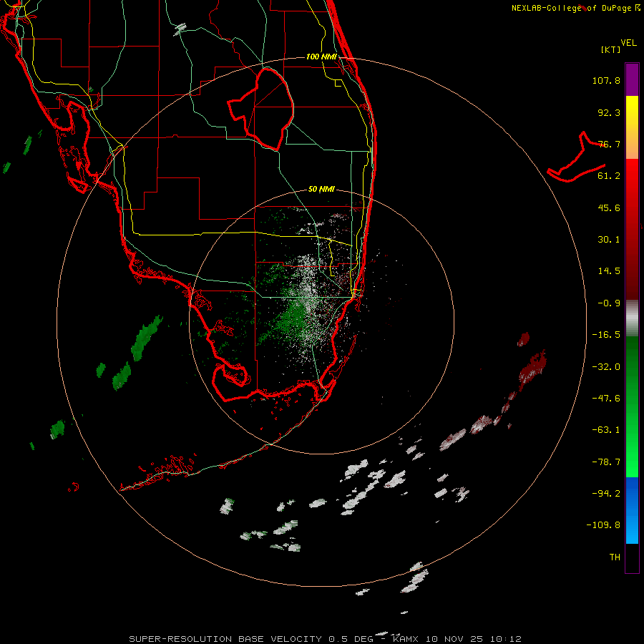Screen dimensions: 644x644
Task: Click the NEXLAB-College of DuPage label
Action: point(576,8)
